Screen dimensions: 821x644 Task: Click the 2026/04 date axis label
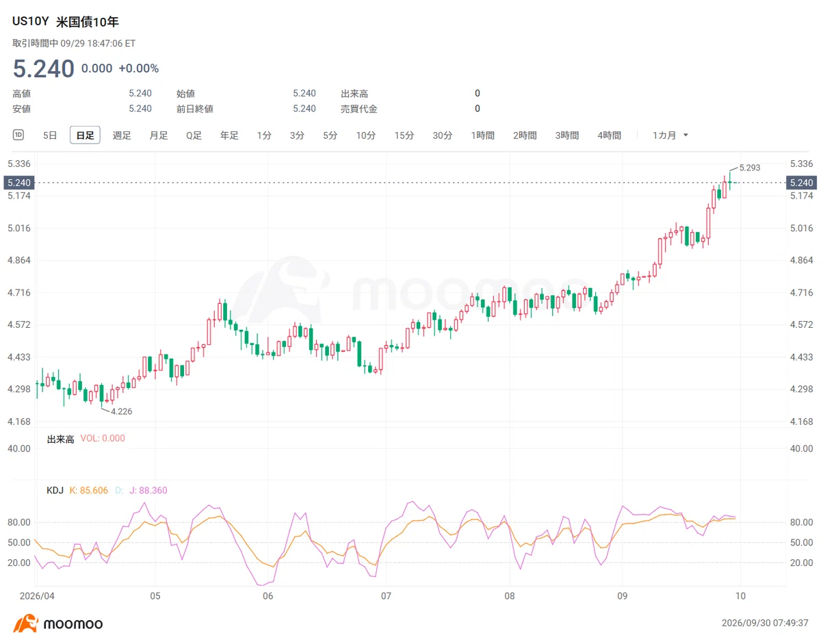point(37,595)
